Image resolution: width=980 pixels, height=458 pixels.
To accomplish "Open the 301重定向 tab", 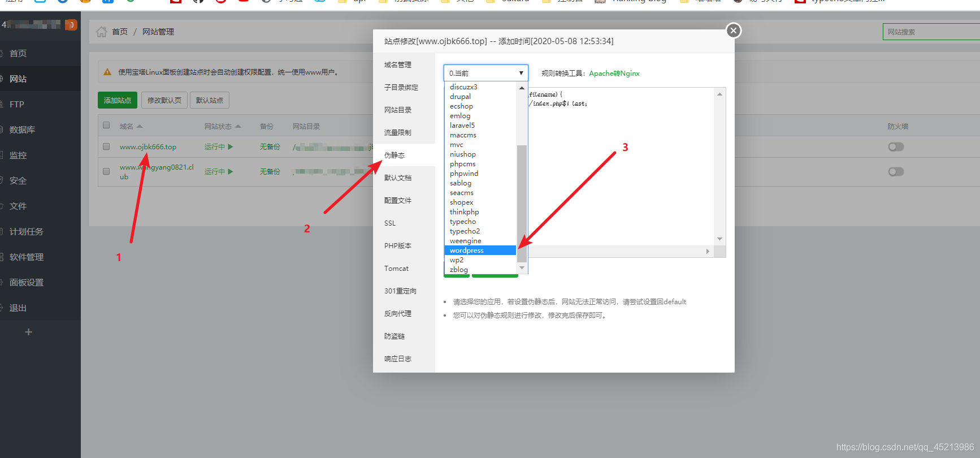I will [x=404, y=291].
